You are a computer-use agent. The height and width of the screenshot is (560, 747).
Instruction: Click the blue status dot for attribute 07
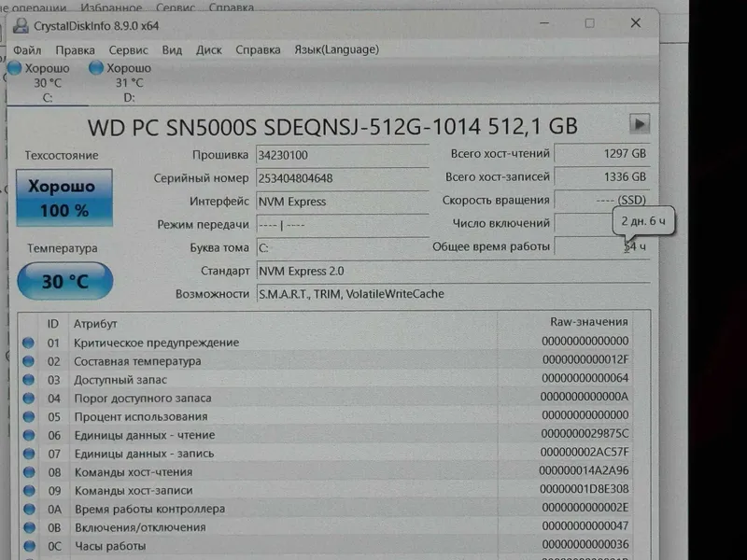point(29,454)
